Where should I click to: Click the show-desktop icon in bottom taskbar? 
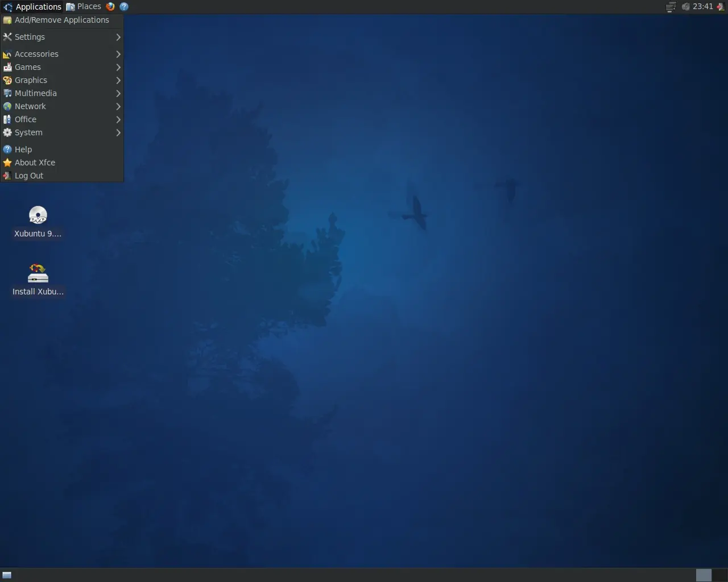click(6, 576)
